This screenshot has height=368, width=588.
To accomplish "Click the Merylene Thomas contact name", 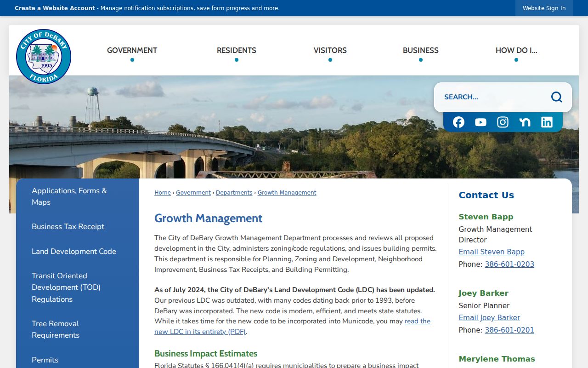I will point(497,359).
